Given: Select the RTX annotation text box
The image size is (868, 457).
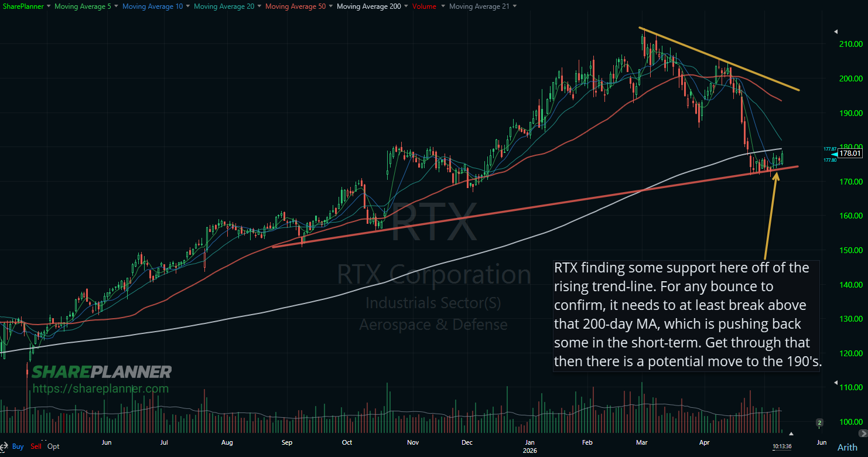Looking at the screenshot, I should point(688,315).
